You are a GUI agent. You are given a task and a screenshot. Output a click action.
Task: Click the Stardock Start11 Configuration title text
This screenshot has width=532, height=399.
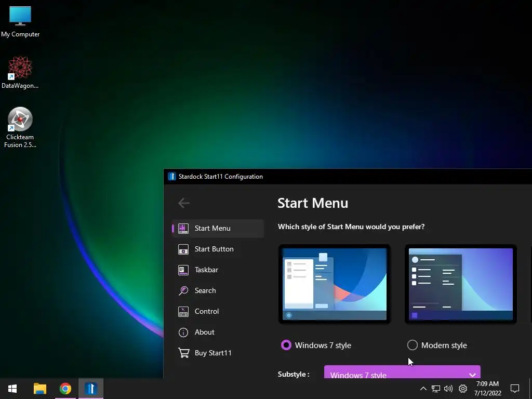coord(220,177)
